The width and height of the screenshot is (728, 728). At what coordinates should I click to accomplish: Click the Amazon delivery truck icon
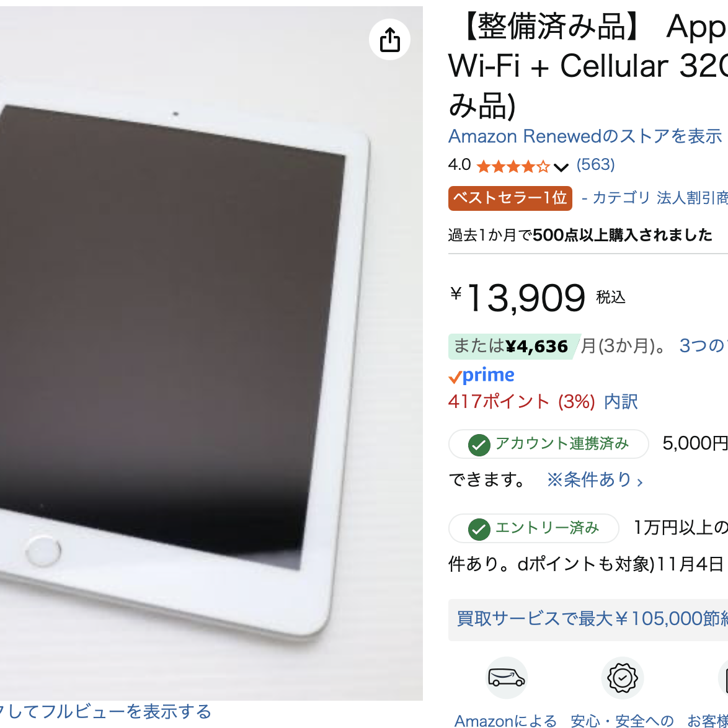click(x=507, y=678)
